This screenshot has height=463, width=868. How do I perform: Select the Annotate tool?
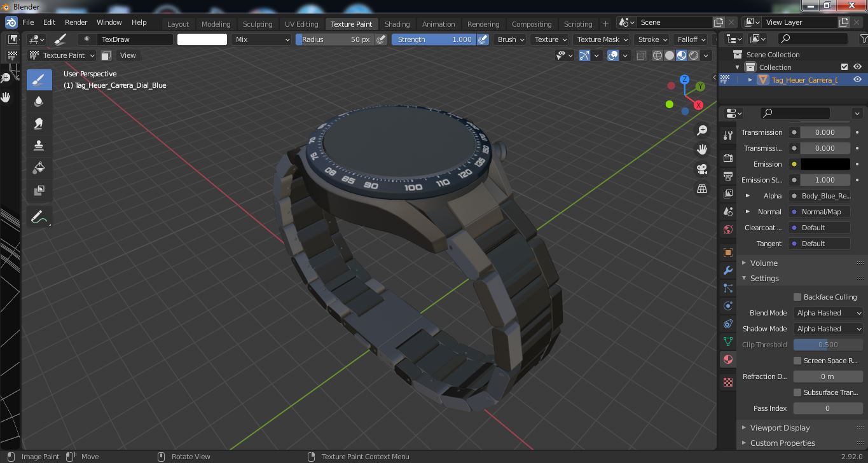point(39,218)
